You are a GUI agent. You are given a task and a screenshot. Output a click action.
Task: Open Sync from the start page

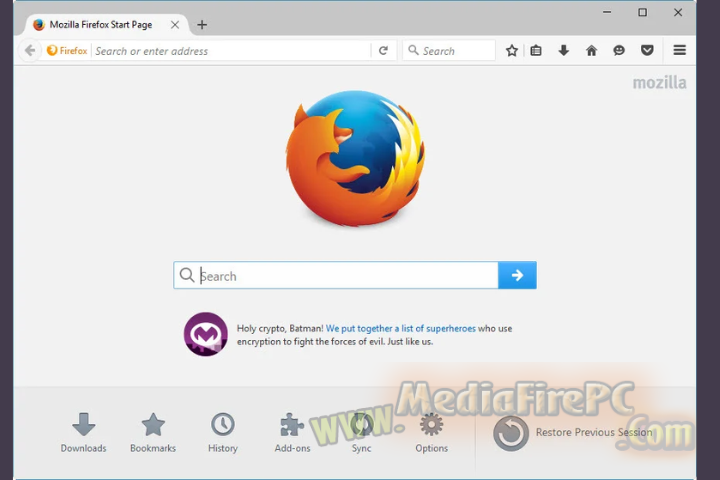361,433
